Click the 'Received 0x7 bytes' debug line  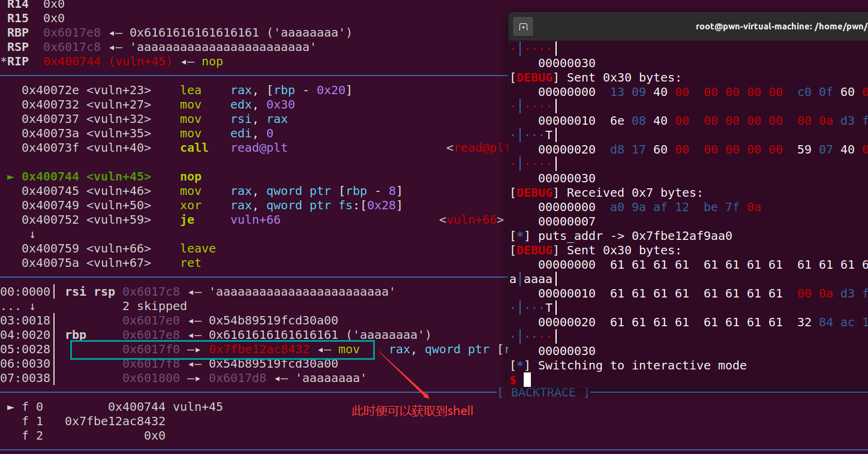pyautogui.click(x=606, y=193)
